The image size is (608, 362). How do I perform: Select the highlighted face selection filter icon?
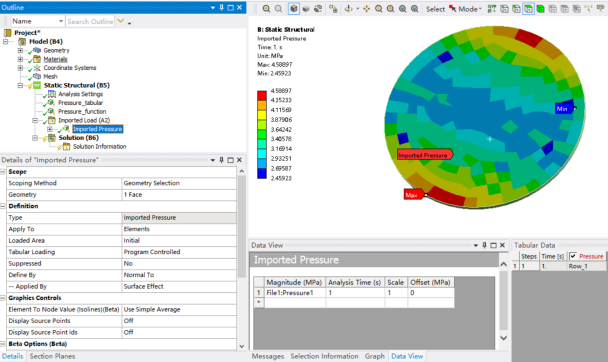coord(529,9)
